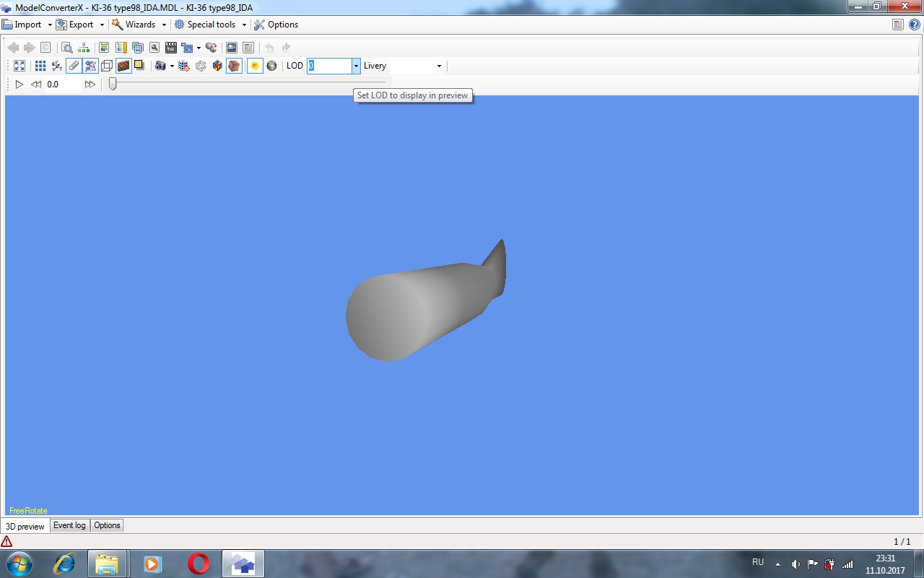
Task: Click the animation timeline slider handle
Action: click(113, 84)
